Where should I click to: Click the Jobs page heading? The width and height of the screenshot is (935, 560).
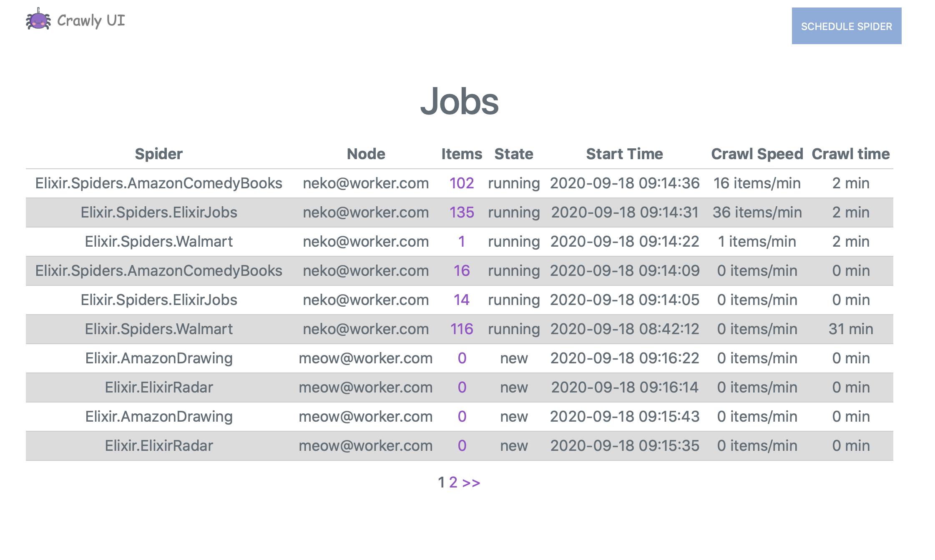click(459, 102)
